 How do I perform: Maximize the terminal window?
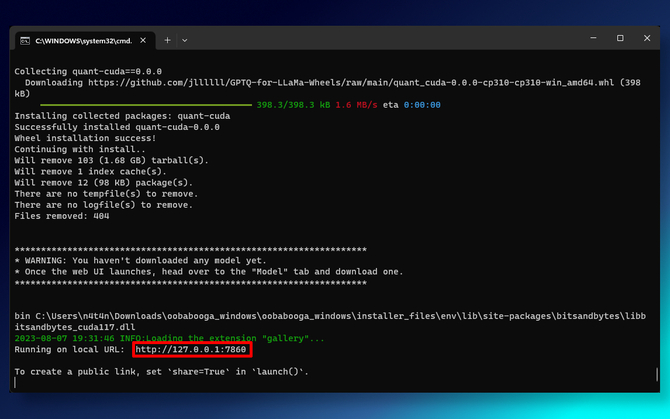pos(620,38)
